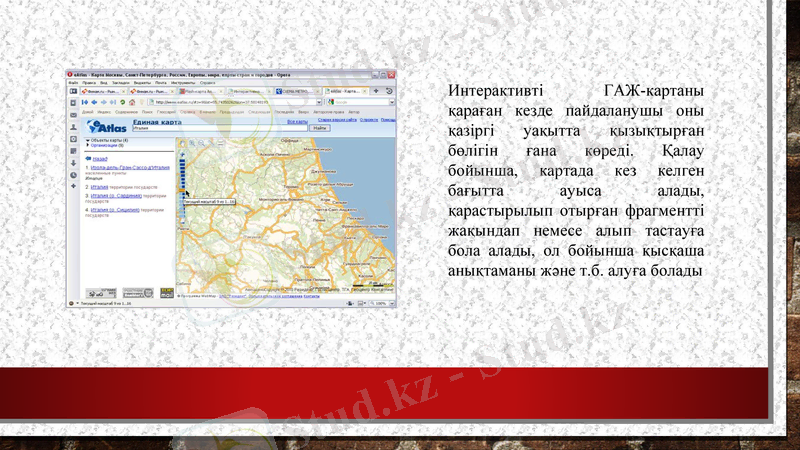Click the Rewind navigation icon
Viewport: 800px width, 450px height.
click(x=85, y=102)
